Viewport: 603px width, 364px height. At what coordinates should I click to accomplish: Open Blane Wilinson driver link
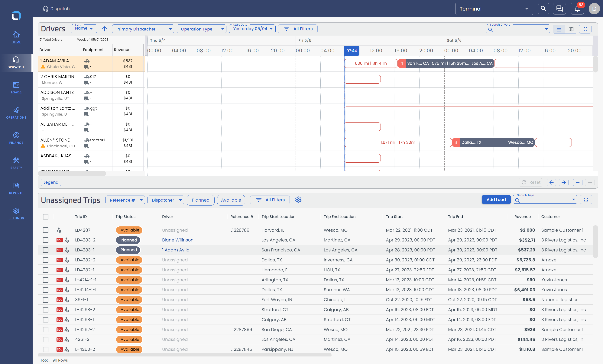(x=178, y=240)
